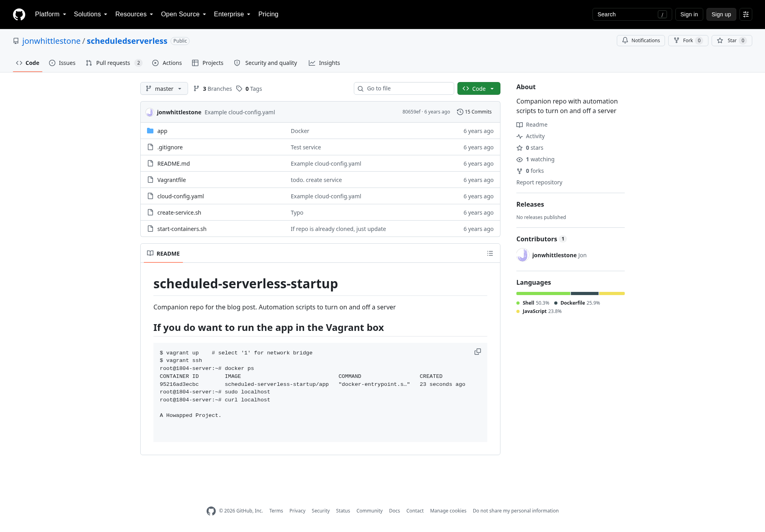
Task: Star this repository
Action: pyautogui.click(x=732, y=41)
